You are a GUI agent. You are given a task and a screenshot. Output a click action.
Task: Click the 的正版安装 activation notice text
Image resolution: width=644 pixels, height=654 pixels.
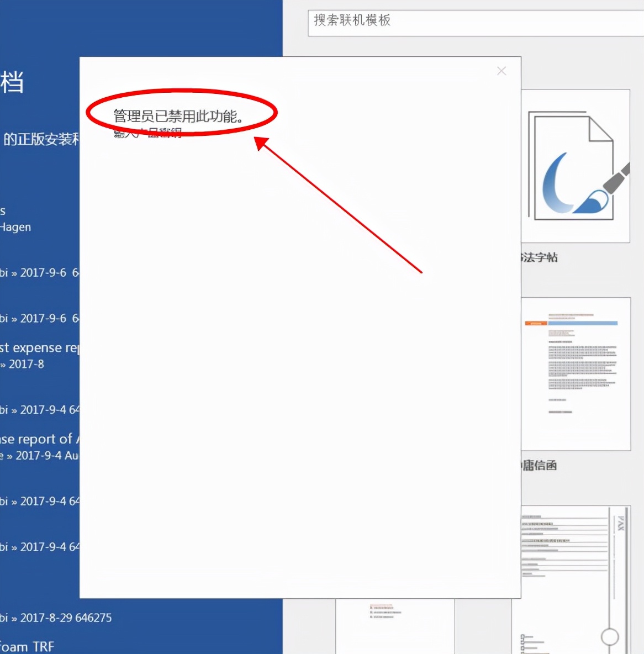[39, 139]
